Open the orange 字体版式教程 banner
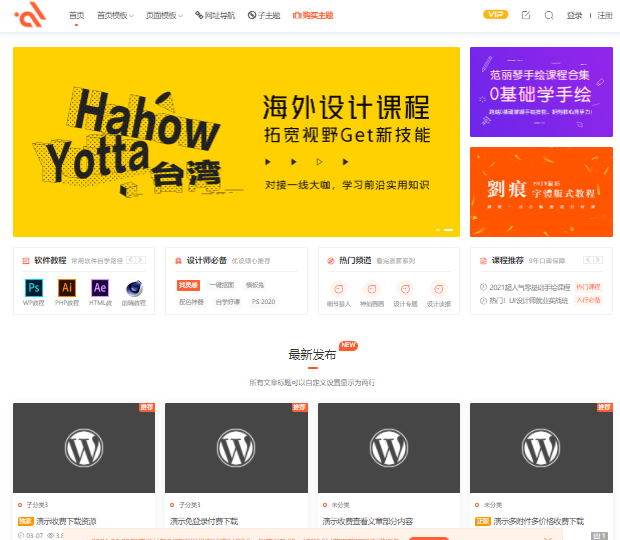The height and width of the screenshot is (540, 620). 541,192
